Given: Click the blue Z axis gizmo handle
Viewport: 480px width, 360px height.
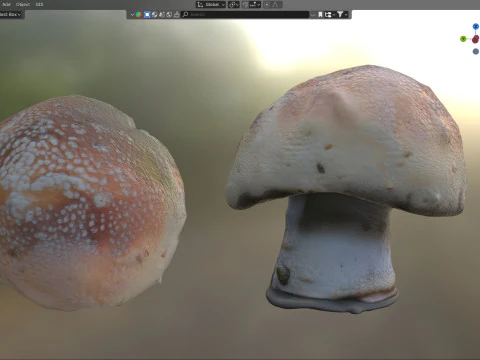Looking at the screenshot, I should pyautogui.click(x=476, y=26).
